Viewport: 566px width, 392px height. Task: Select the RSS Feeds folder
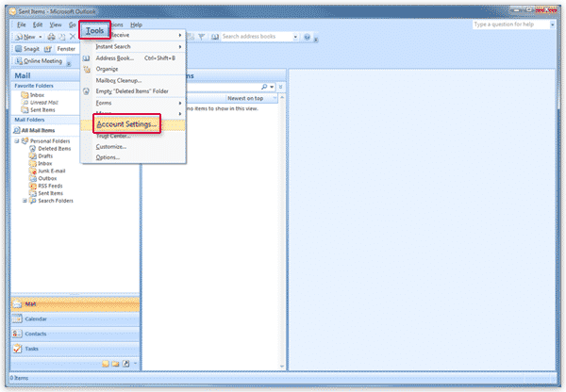click(x=48, y=186)
